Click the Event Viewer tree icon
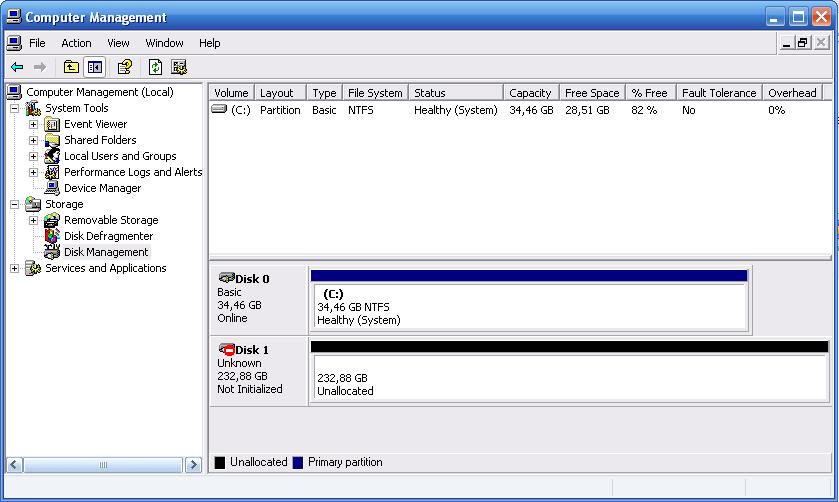839x502 pixels. tap(52, 124)
